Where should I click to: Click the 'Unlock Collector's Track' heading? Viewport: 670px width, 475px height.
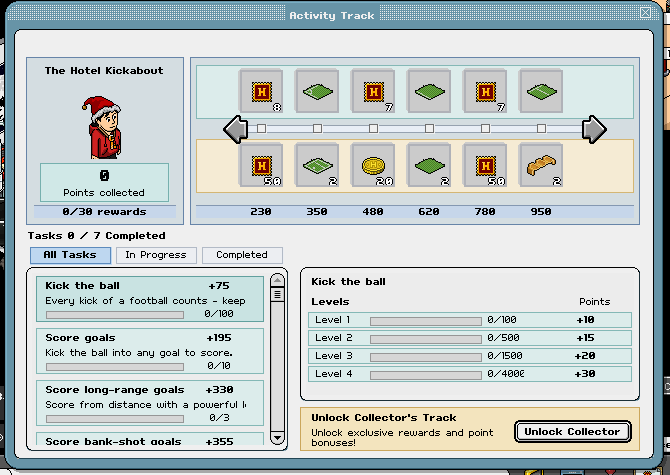click(x=384, y=418)
